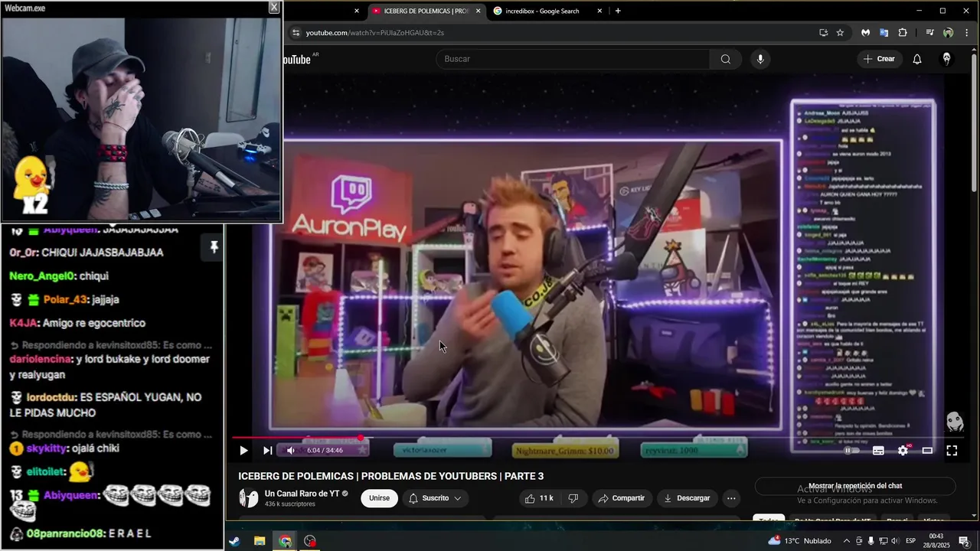The height and width of the screenshot is (551, 980).
Task: Open more actions three-dot menu below video
Action: point(731,498)
